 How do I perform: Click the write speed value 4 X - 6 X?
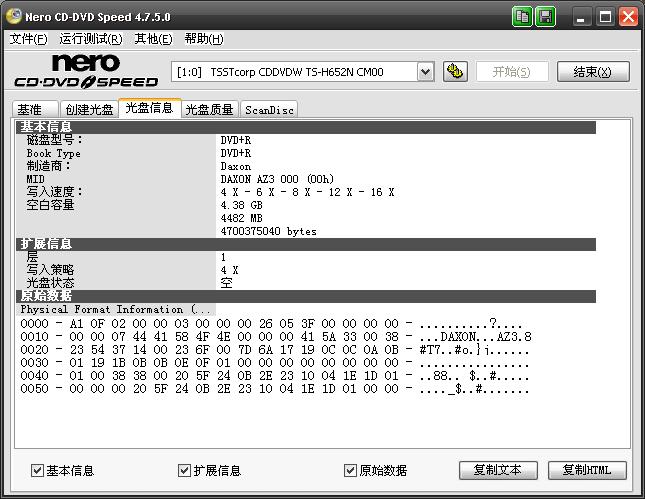coord(307,192)
